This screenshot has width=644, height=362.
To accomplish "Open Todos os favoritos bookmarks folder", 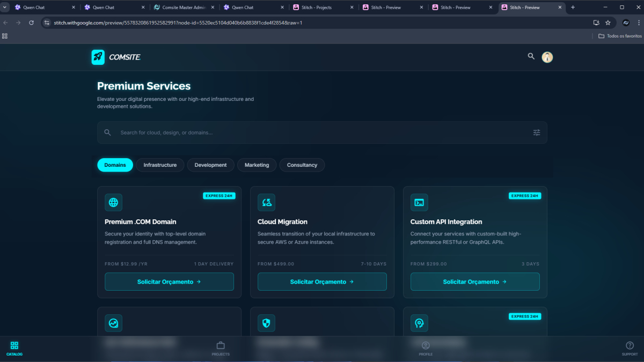I will 620,36.
